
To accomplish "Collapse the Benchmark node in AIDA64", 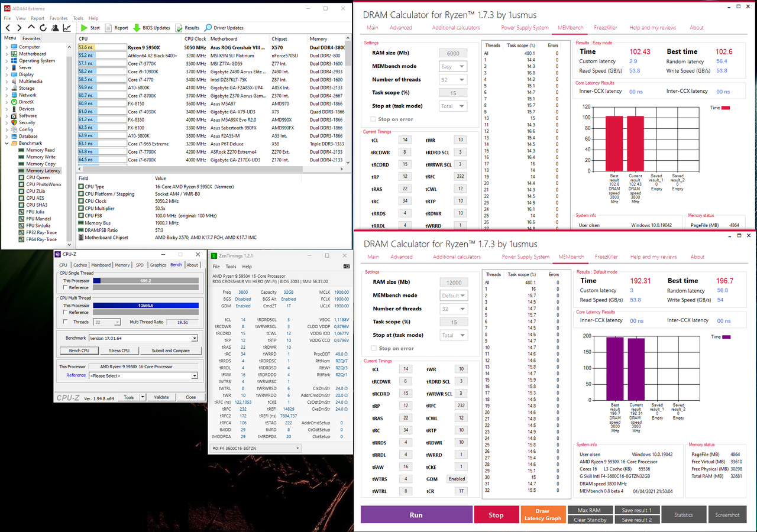I will [x=8, y=143].
